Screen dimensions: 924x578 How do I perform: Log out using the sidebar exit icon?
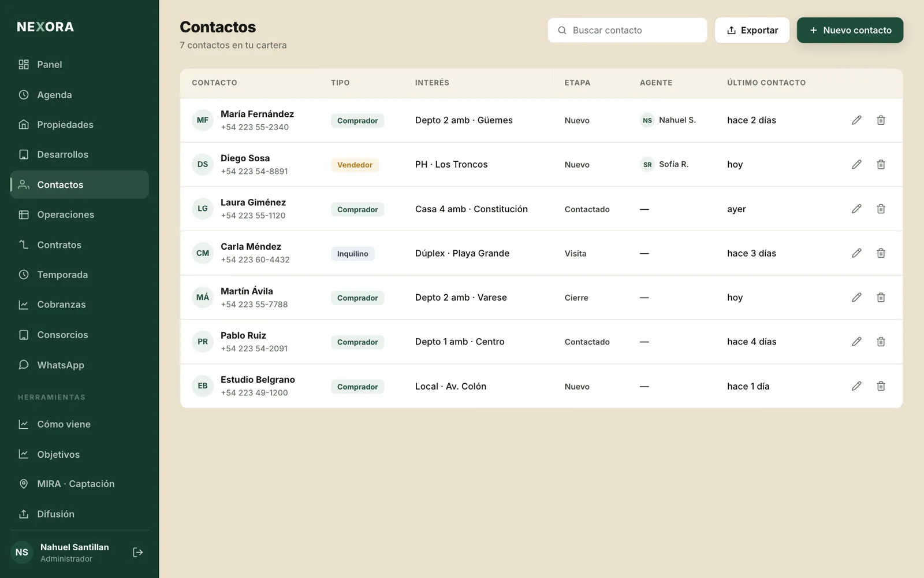pyautogui.click(x=138, y=553)
